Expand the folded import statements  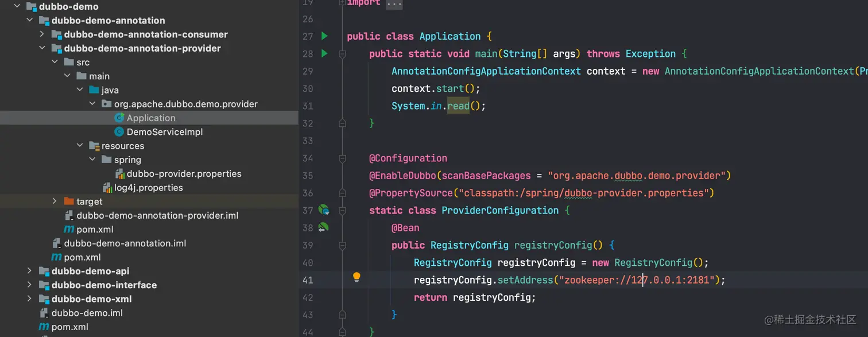click(x=394, y=3)
